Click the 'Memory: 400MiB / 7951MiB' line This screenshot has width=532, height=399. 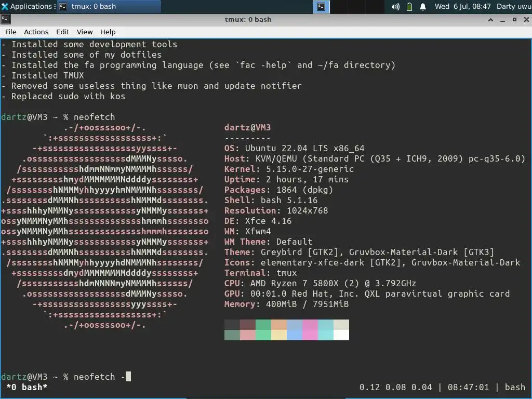[x=286, y=304]
